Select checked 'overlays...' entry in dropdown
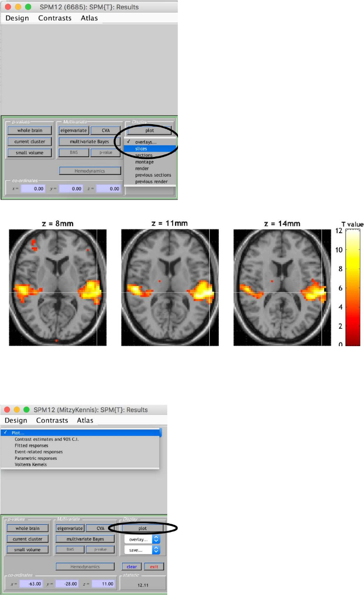Screen dimensions: 364x595 point(150,142)
